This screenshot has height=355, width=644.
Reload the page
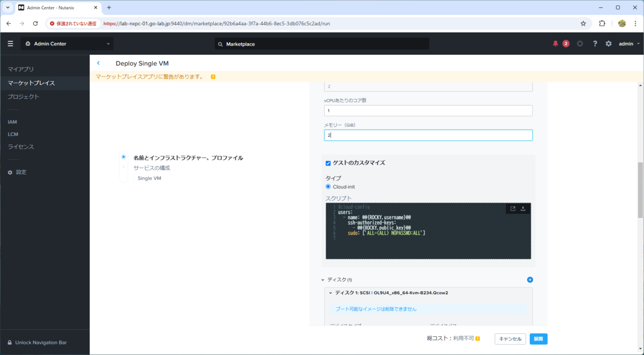click(x=35, y=24)
